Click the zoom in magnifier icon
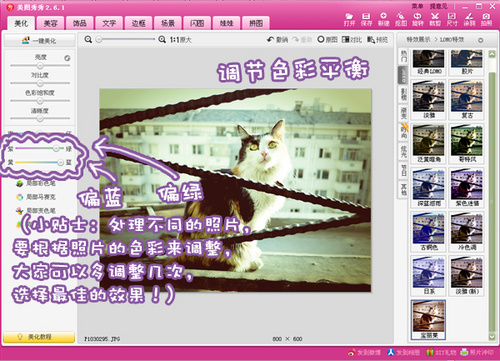500x361 pixels. click(x=162, y=40)
